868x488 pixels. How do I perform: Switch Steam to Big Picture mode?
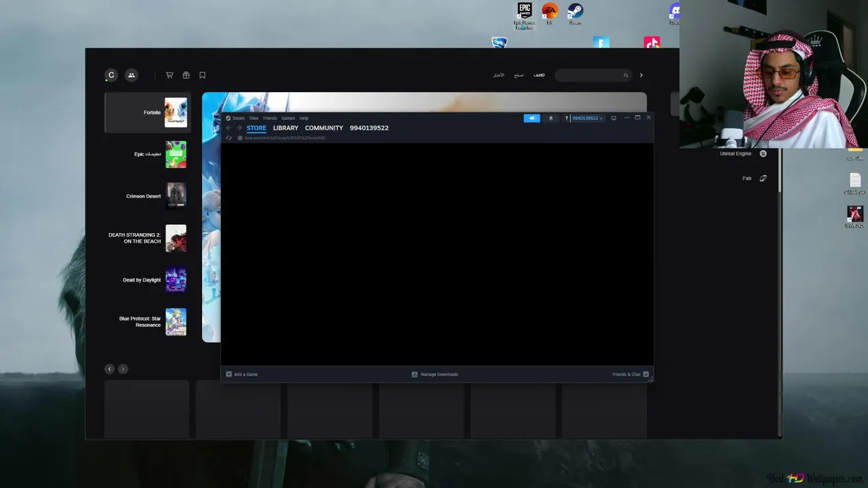(614, 118)
